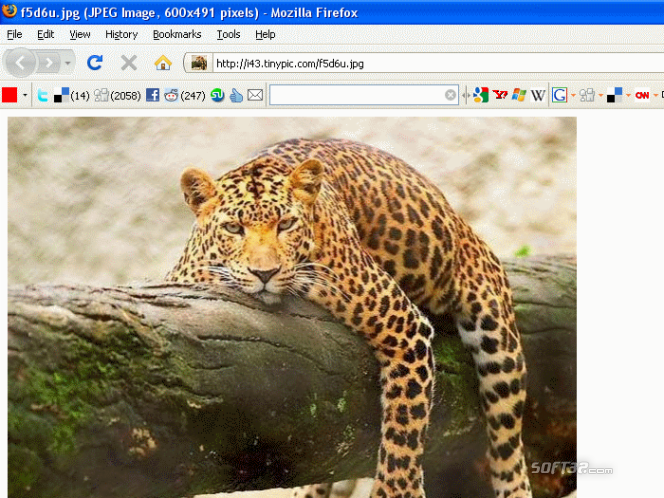Click the Delicious bookmark icon with (14)
The width and height of the screenshot is (664, 498).
(72, 95)
